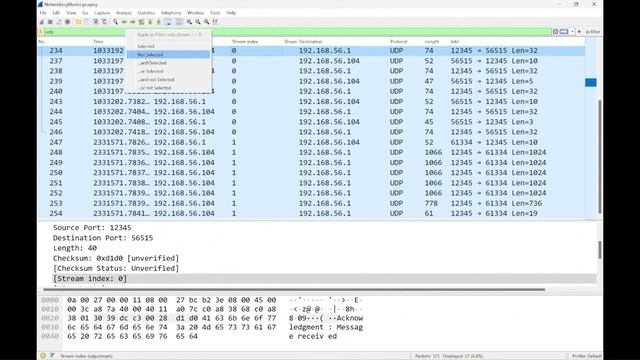The image size is (640, 360).
Task: Open the Telephony menu
Action: (x=171, y=13)
